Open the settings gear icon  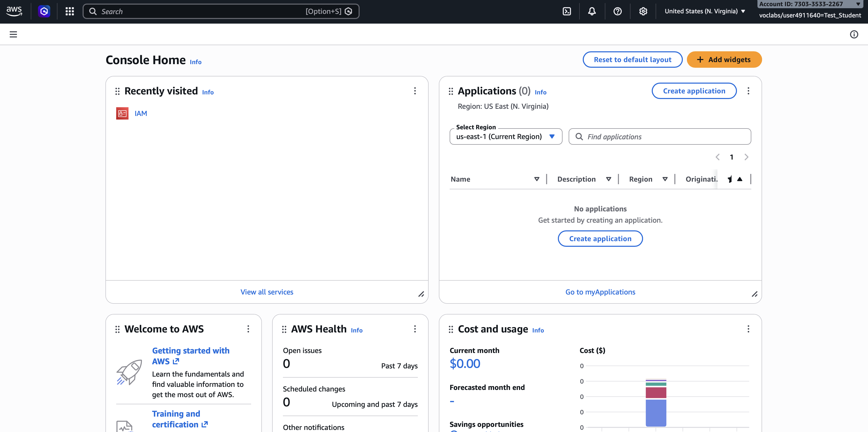pyautogui.click(x=643, y=11)
